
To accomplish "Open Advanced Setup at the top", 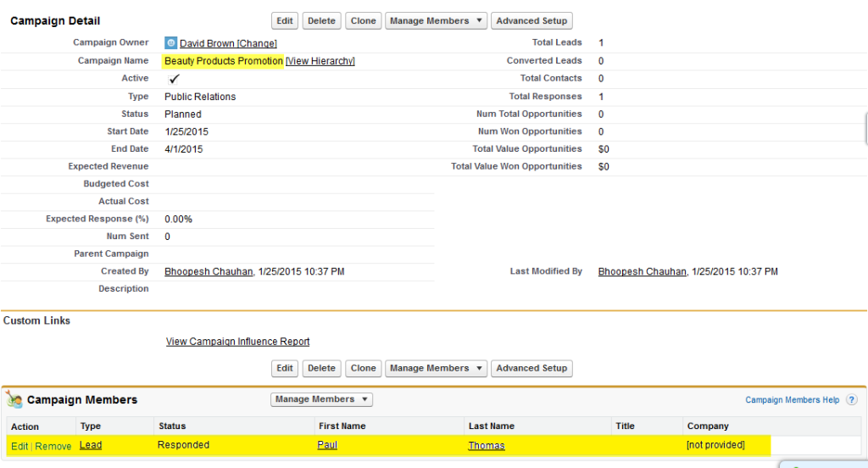I will [531, 21].
